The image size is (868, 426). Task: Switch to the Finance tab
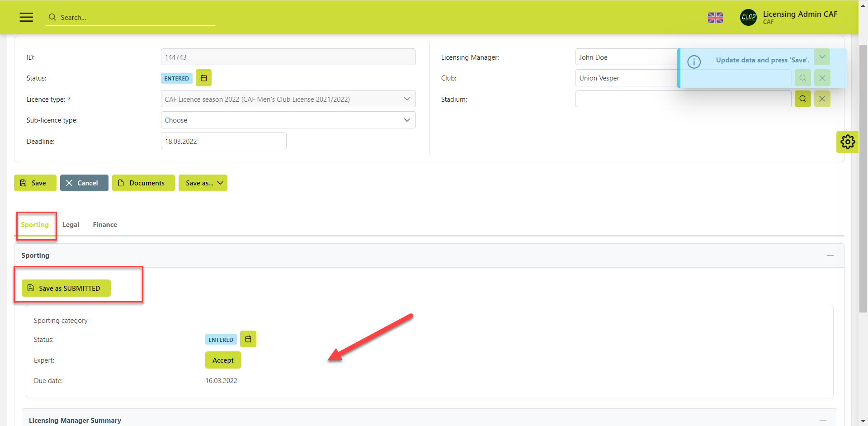pyautogui.click(x=105, y=225)
